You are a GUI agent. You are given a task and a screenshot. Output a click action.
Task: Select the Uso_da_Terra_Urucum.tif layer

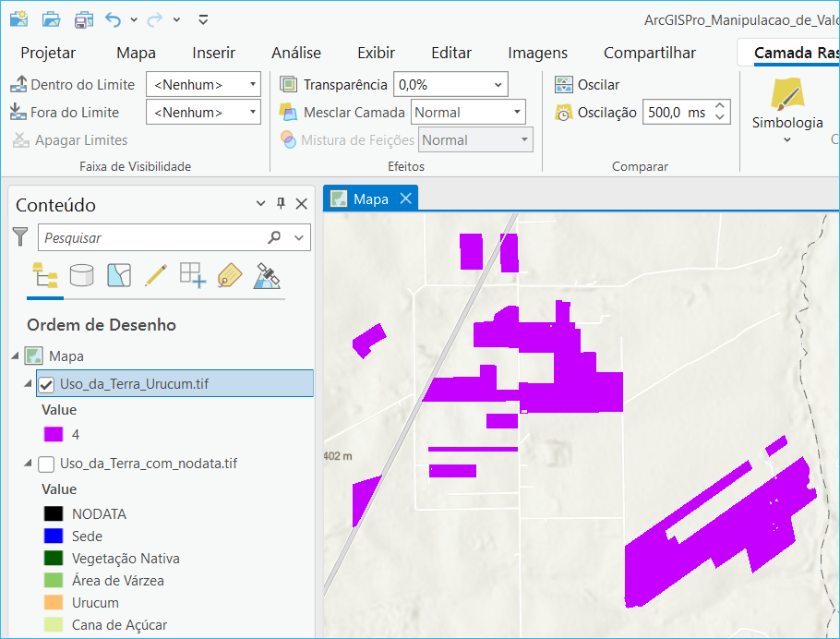(174, 383)
